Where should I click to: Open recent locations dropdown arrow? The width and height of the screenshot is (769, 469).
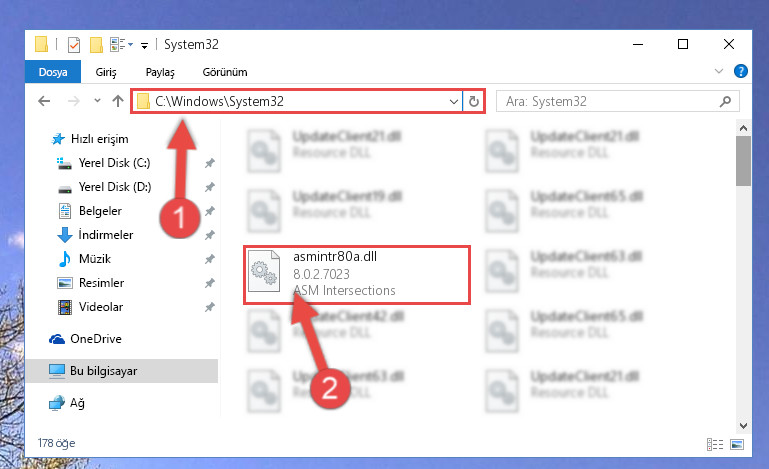click(x=97, y=101)
